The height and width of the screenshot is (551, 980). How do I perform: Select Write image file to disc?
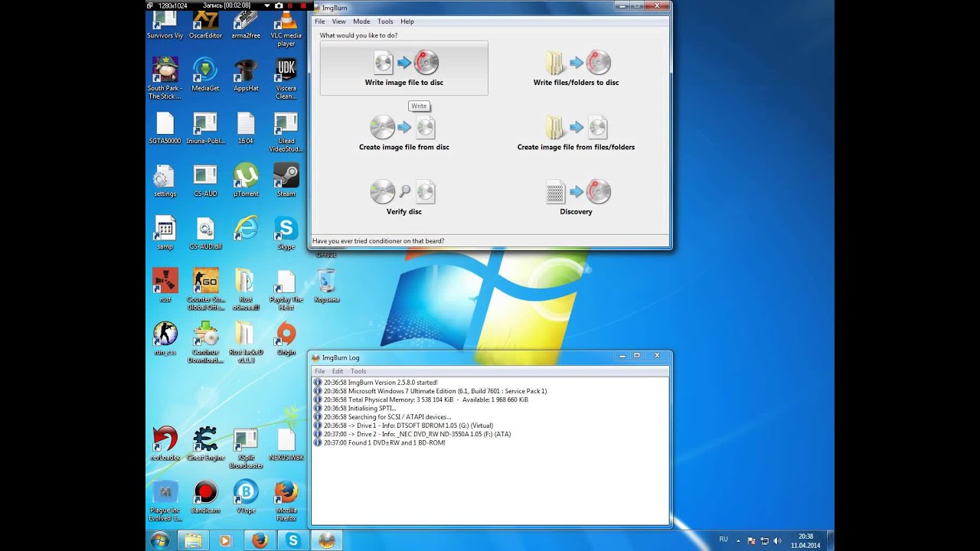click(x=403, y=68)
